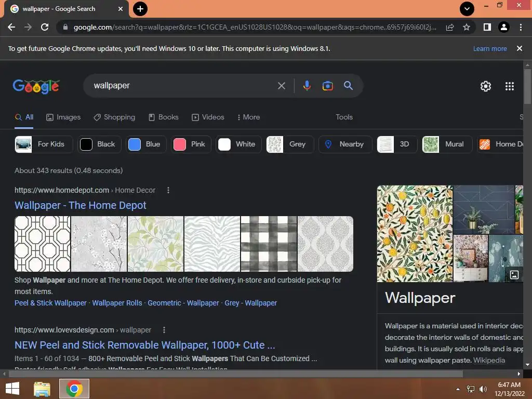This screenshot has height=399, width=532.
Task: Filter by the For Kids chip
Action: 44,144
